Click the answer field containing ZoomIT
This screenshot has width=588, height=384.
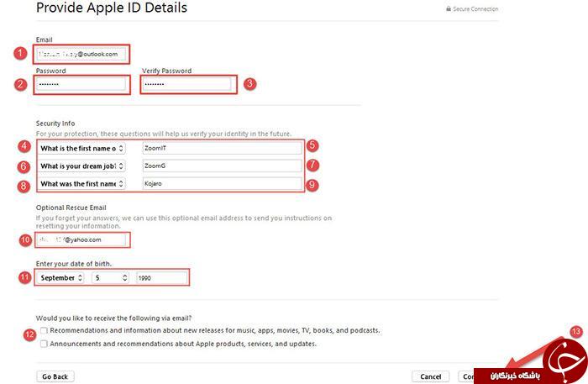point(223,148)
